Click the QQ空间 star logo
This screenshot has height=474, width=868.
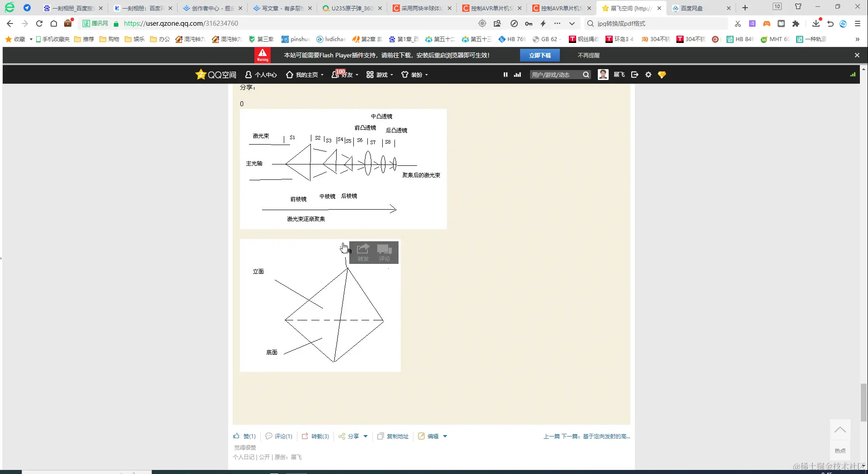pos(201,74)
